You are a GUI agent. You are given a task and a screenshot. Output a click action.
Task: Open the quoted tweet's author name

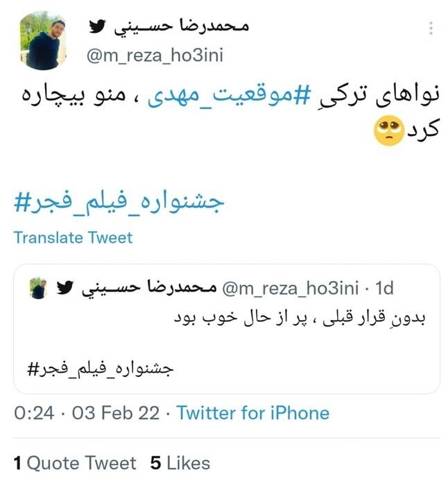(149, 288)
